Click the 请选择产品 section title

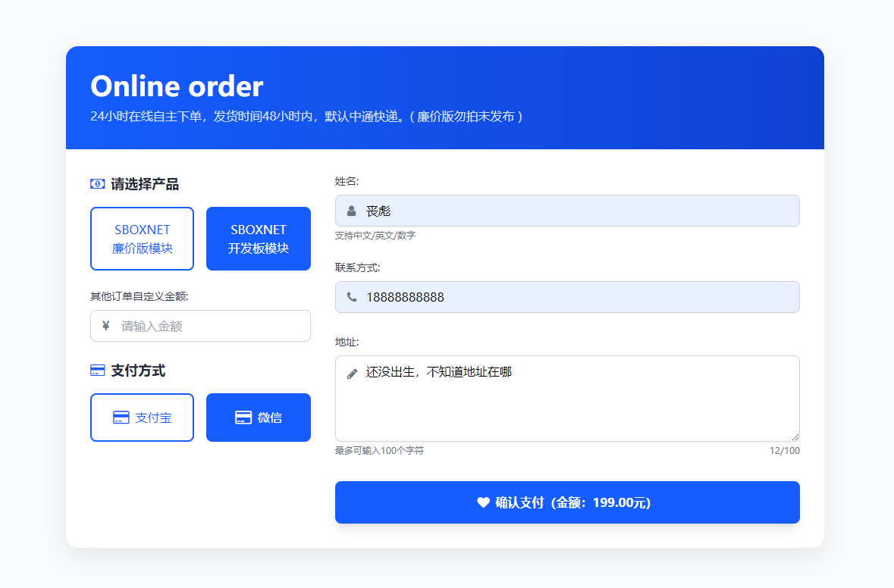point(145,184)
